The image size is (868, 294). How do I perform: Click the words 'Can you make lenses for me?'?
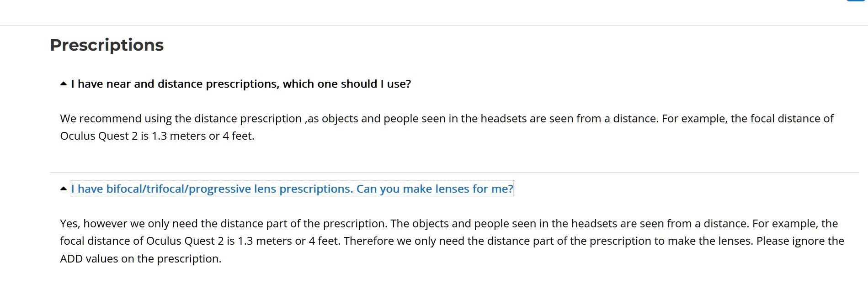[435, 189]
